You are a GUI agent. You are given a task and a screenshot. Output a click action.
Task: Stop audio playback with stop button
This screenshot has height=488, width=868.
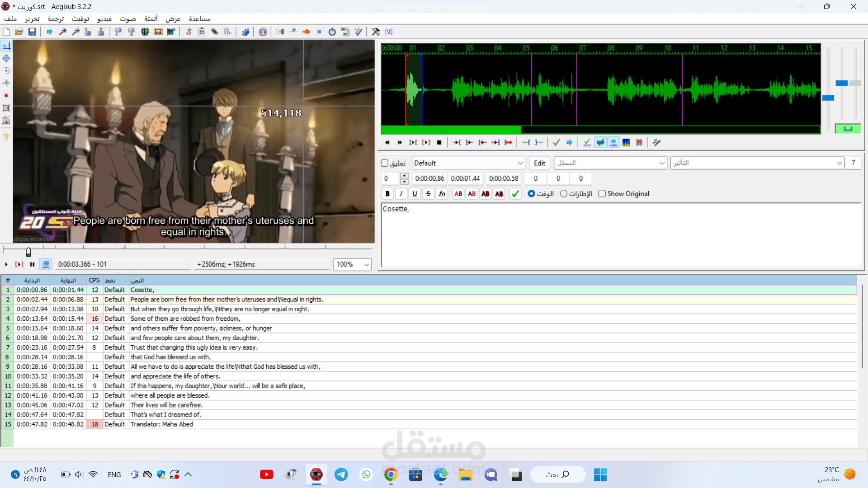pos(439,142)
